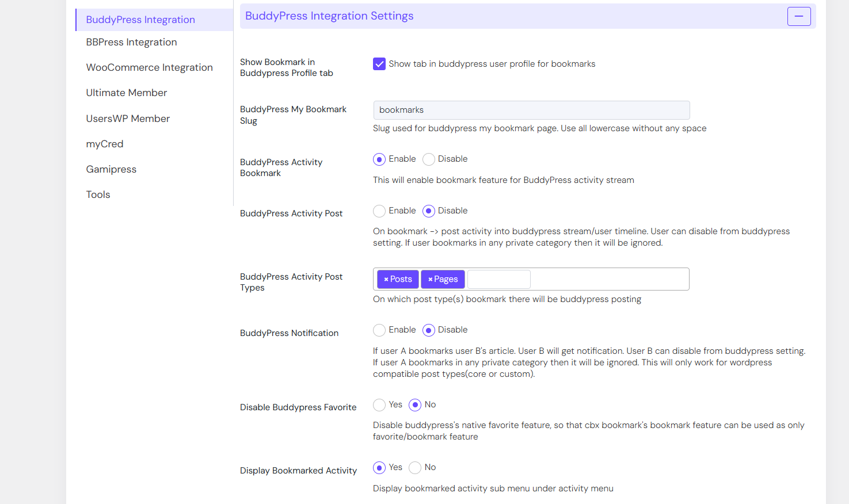Select Disable for BuddyPress Notification
Image resolution: width=849 pixels, height=504 pixels.
[x=429, y=330]
